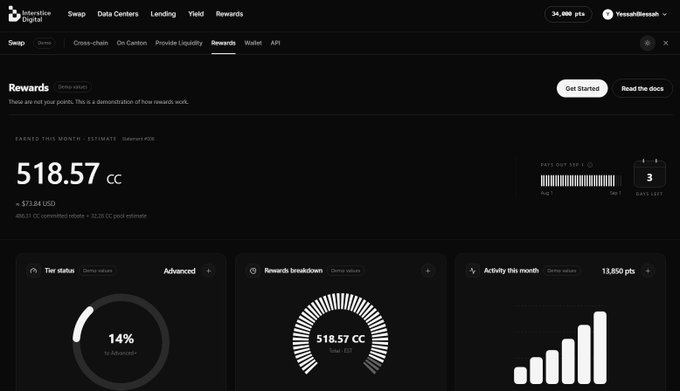Image resolution: width=680 pixels, height=391 pixels.
Task: Click the ≈ $73.84 USD value
Action: [x=36, y=203]
